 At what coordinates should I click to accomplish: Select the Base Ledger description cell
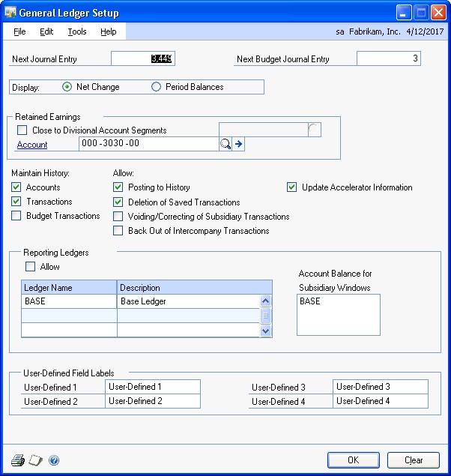pos(188,301)
